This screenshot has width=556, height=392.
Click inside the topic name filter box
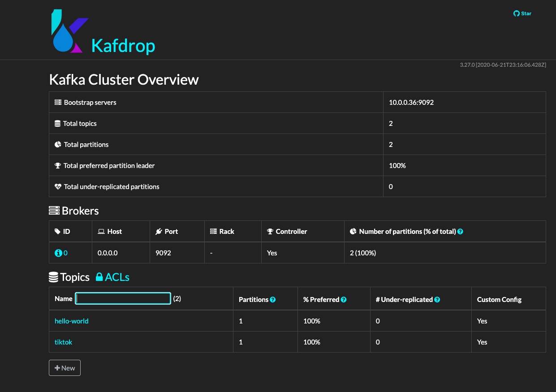coord(122,298)
